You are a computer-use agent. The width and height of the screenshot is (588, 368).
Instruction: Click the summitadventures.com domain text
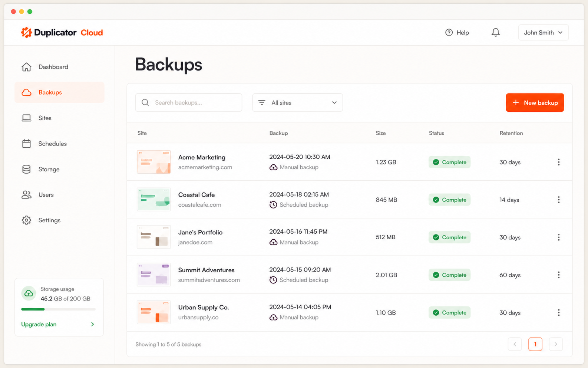click(x=209, y=280)
